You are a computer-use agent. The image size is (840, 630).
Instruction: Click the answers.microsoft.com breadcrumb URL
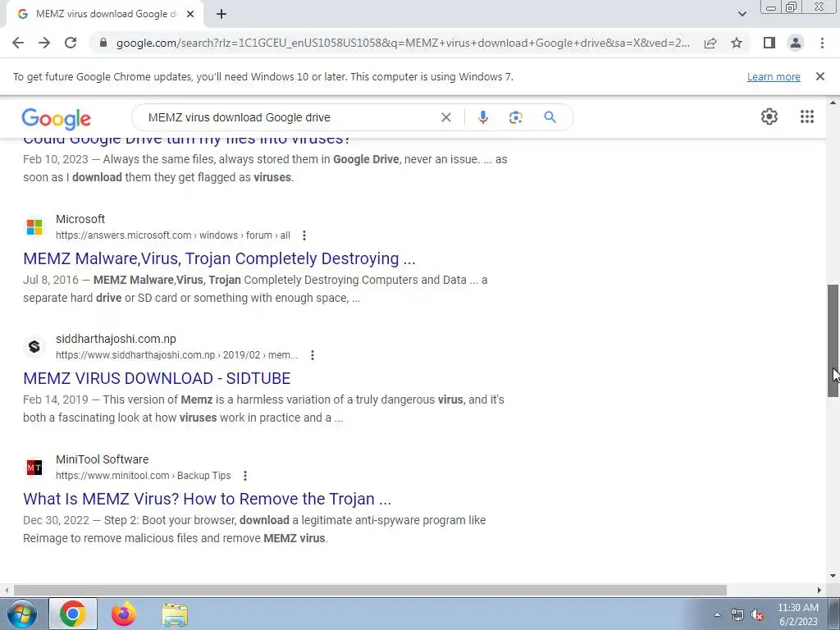(173, 235)
